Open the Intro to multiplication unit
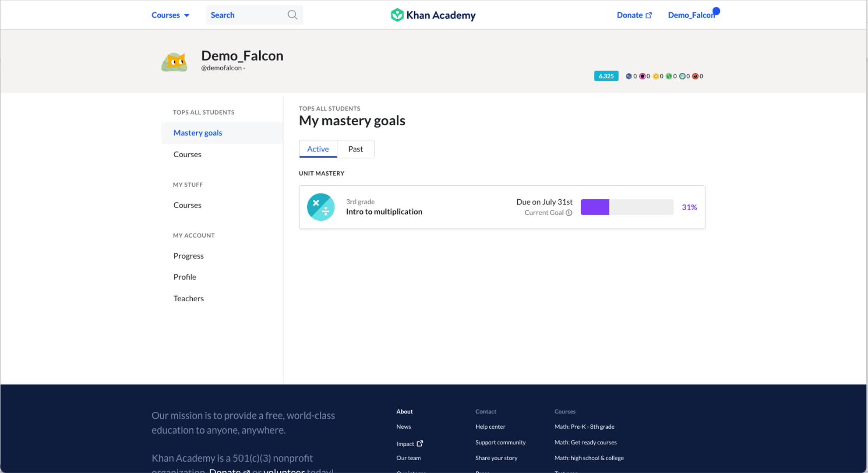 (384, 212)
